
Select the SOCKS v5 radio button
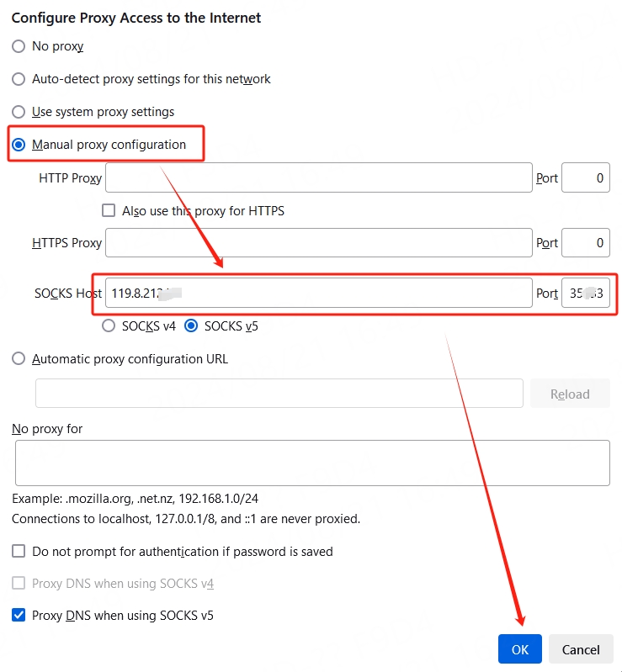click(x=191, y=325)
